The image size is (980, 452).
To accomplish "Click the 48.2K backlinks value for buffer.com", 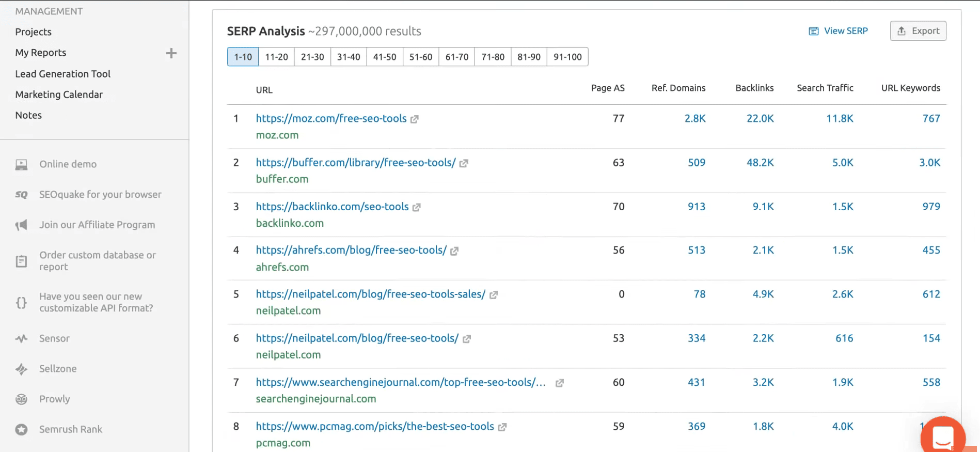I will click(x=760, y=162).
